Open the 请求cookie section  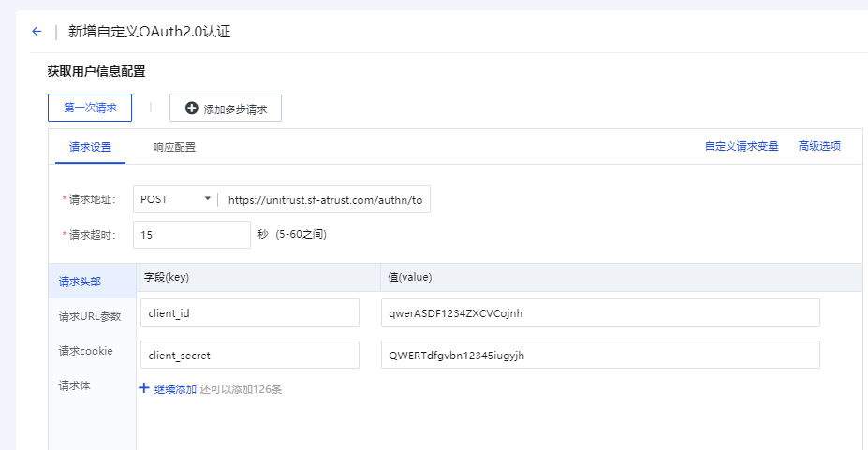pos(85,351)
